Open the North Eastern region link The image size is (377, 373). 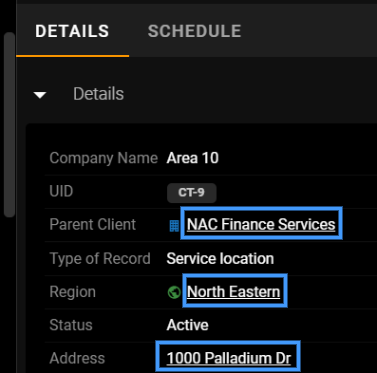coord(234,291)
